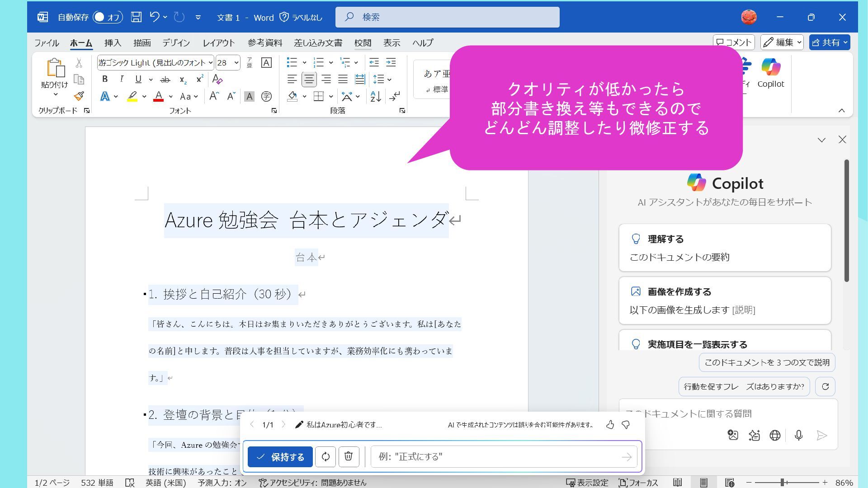868x488 pixels.
Task: Toggle Bold formatting
Action: click(x=105, y=79)
